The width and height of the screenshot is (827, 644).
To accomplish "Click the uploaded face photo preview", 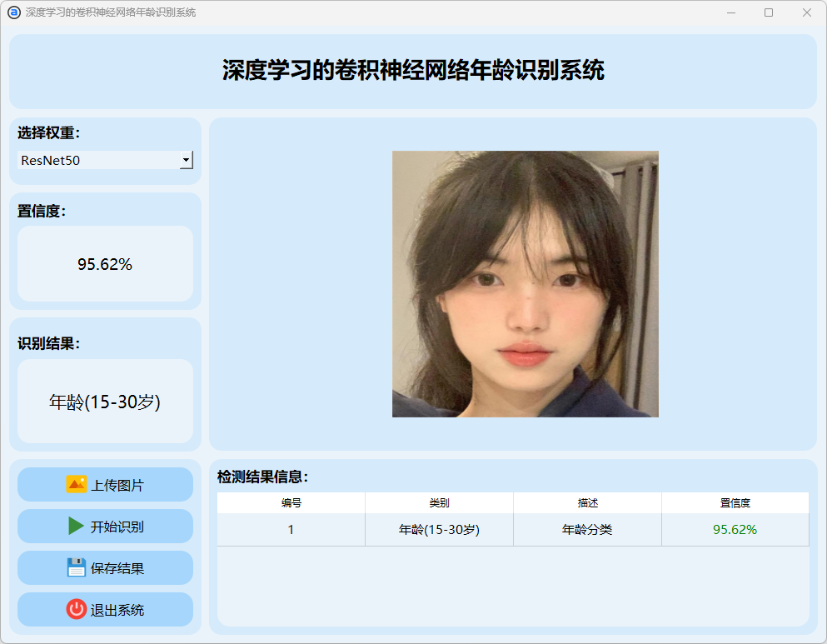I will (525, 283).
